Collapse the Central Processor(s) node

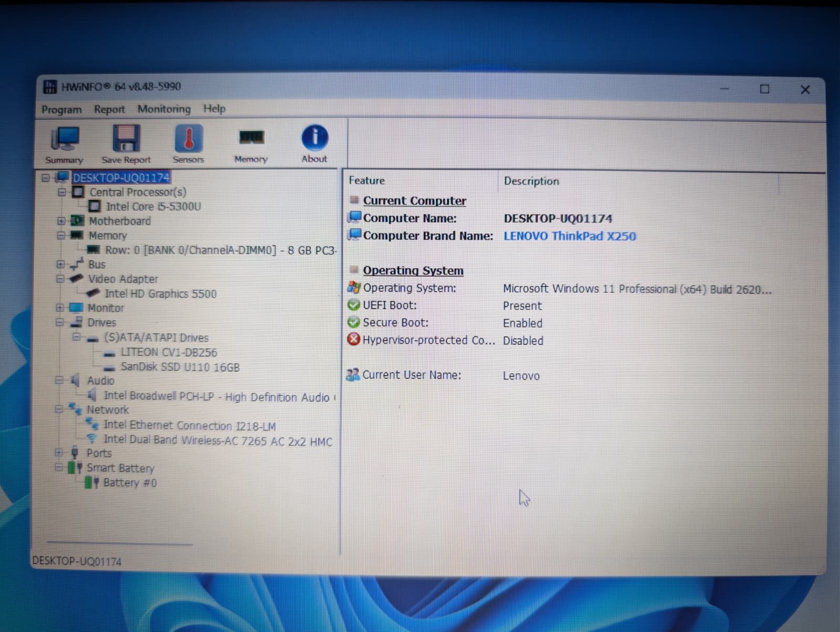61,192
